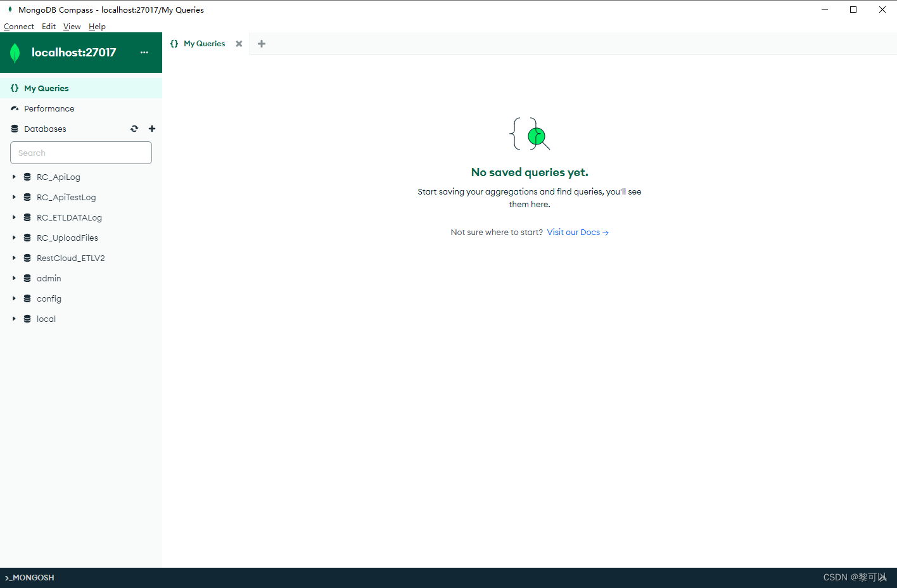
Task: Open the View menu
Action: [x=72, y=26]
